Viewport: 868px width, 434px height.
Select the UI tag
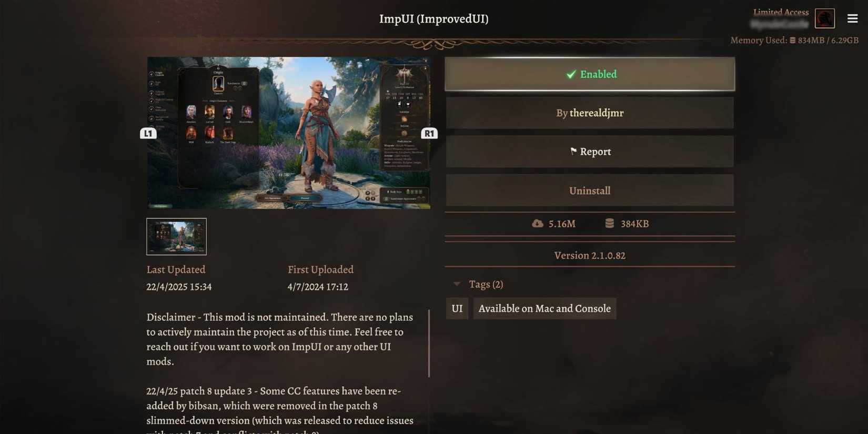[457, 308]
